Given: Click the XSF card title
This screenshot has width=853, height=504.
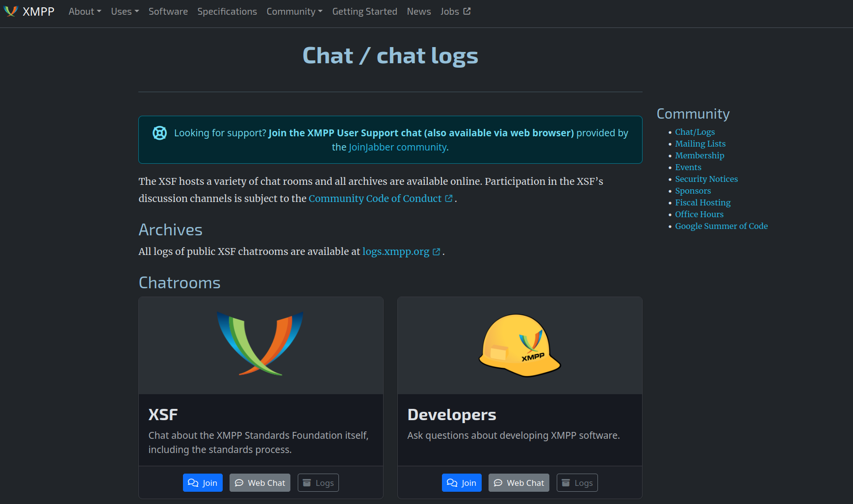Looking at the screenshot, I should (163, 415).
